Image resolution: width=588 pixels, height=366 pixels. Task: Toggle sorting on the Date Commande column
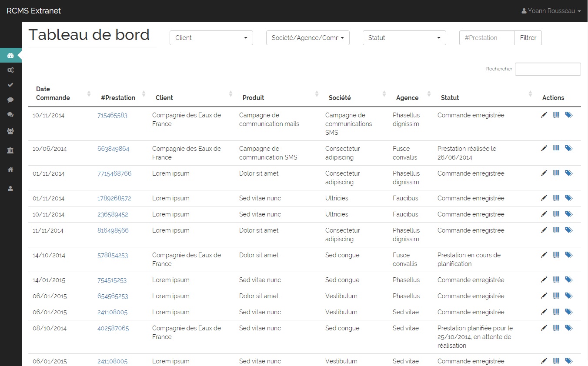click(53, 93)
